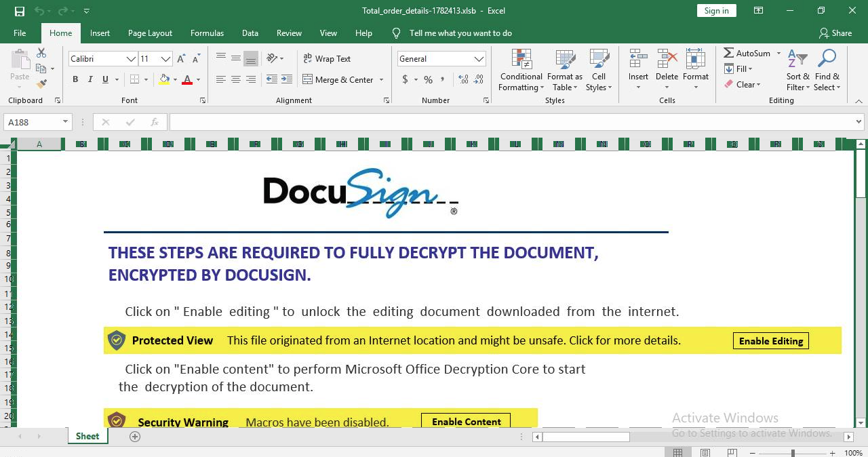Click the font color red swatch
This screenshot has height=457, width=868.
click(x=187, y=80)
